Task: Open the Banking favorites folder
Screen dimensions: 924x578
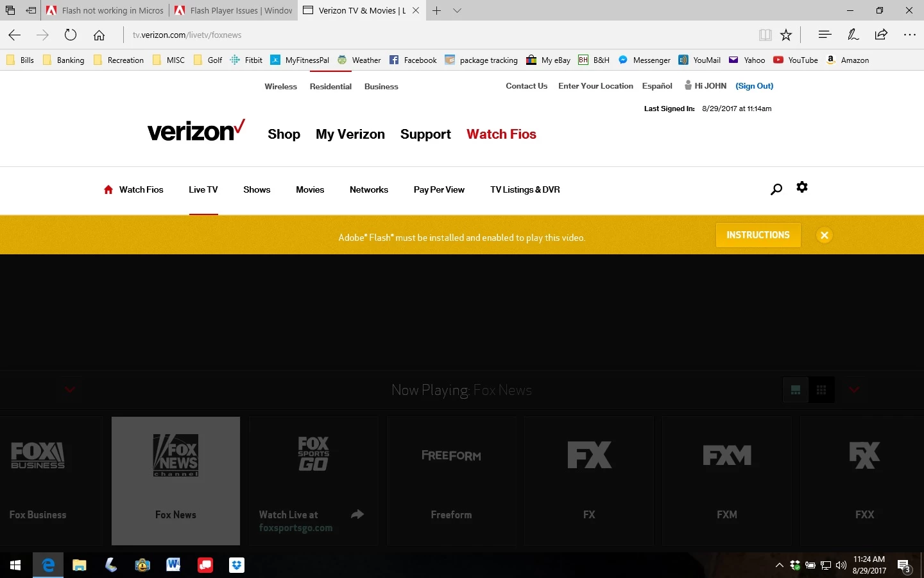Action: coord(64,60)
